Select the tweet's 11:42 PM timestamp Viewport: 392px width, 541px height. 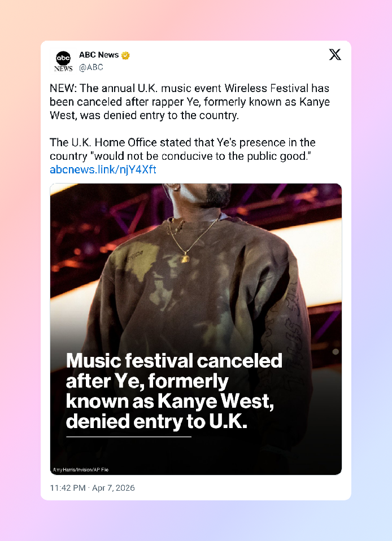[68, 488]
